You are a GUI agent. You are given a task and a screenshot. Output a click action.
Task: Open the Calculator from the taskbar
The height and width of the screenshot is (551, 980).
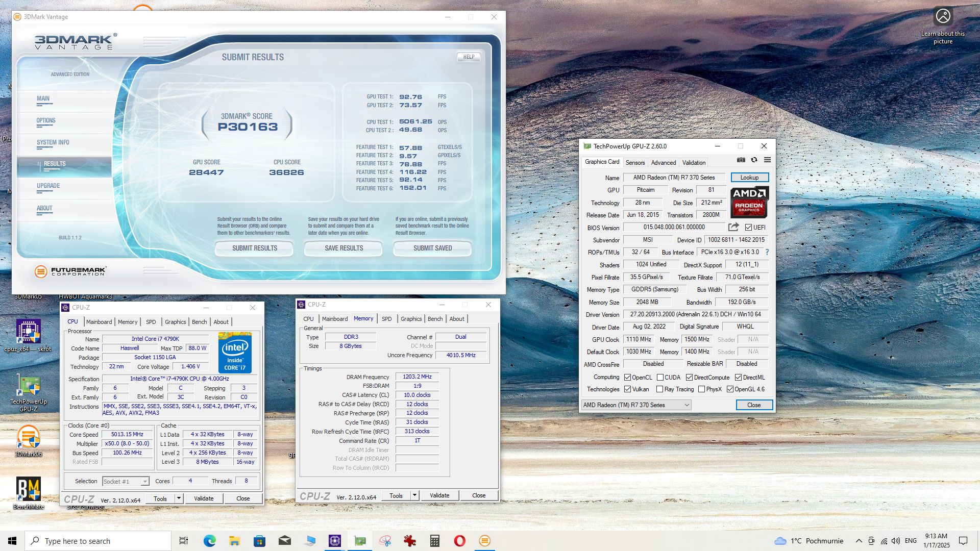(x=435, y=541)
